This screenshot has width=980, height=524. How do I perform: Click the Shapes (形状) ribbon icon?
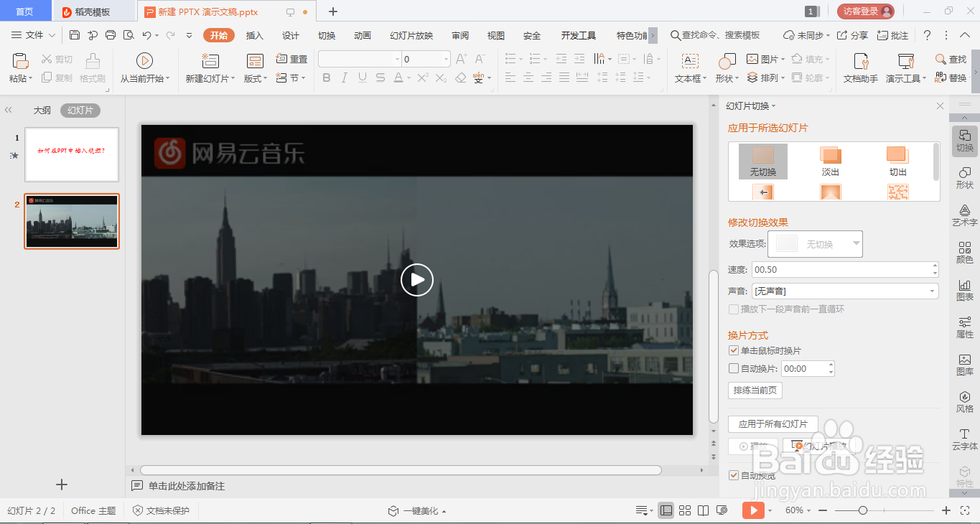click(x=727, y=61)
